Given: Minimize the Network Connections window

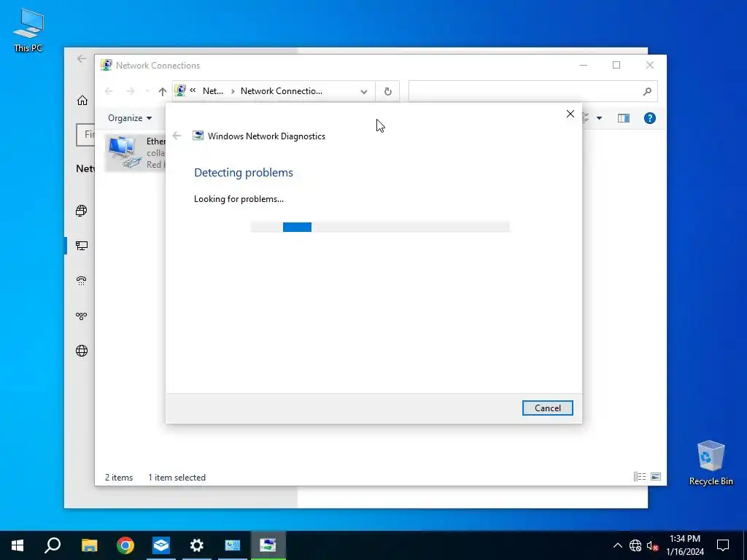Looking at the screenshot, I should point(584,65).
